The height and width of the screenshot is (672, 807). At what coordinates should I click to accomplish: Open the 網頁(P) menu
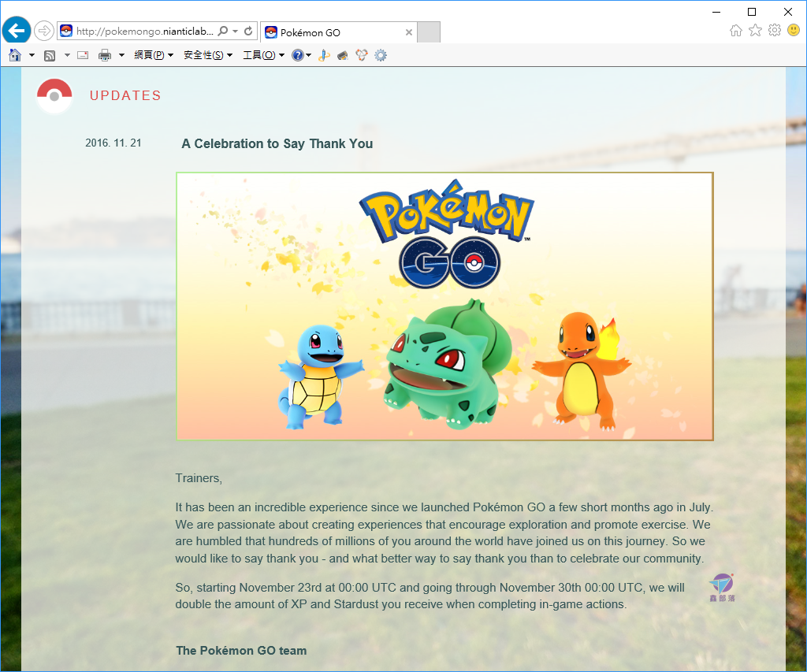click(154, 55)
